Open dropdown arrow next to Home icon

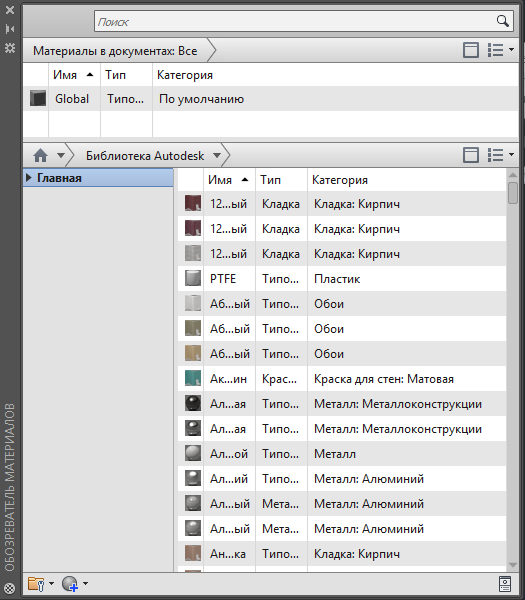pyautogui.click(x=60, y=155)
